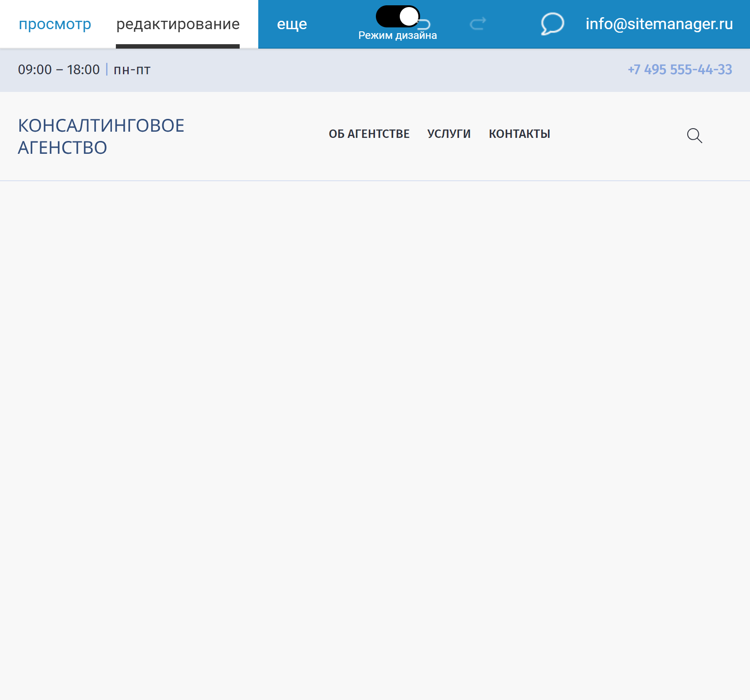Switch to the просмотр tab
This screenshot has height=700, width=750.
pos(54,24)
